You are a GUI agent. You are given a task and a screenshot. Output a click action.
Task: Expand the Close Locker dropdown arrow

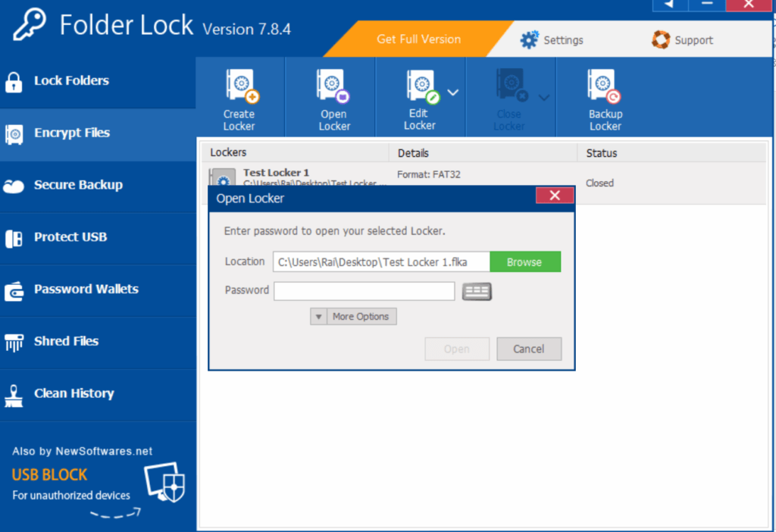coord(544,98)
